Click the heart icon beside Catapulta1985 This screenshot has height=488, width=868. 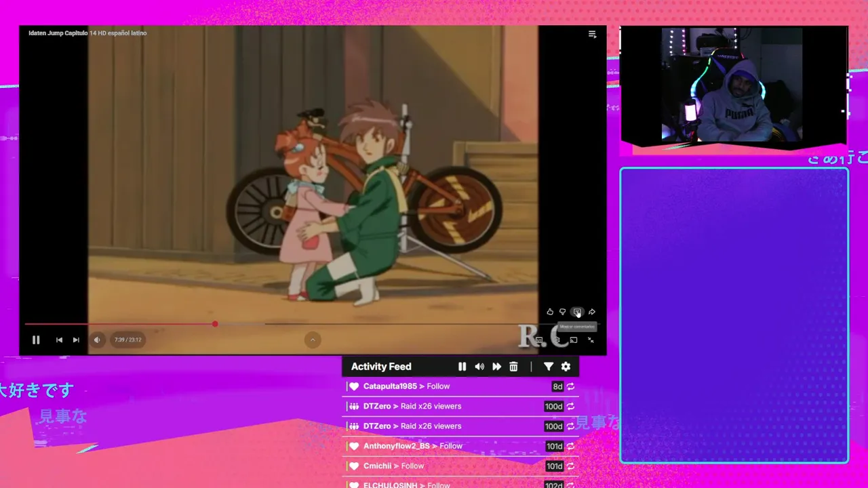[354, 386]
